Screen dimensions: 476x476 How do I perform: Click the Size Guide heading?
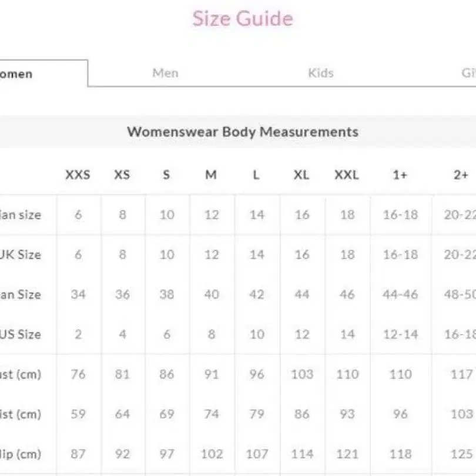click(242, 19)
